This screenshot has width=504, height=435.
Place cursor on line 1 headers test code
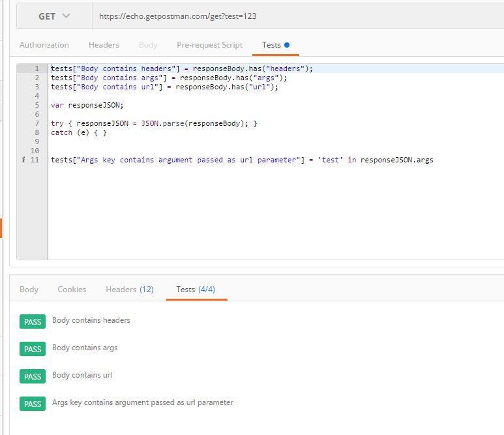182,68
